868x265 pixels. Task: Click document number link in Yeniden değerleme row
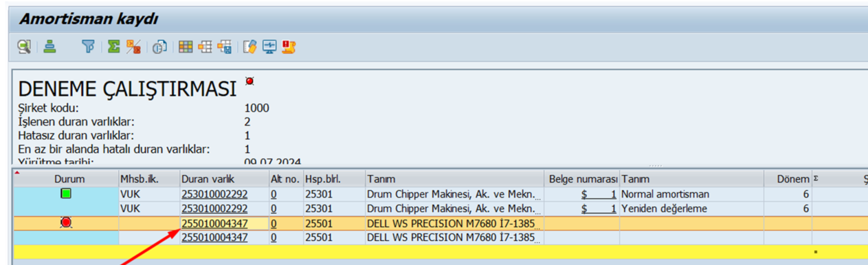(599, 208)
